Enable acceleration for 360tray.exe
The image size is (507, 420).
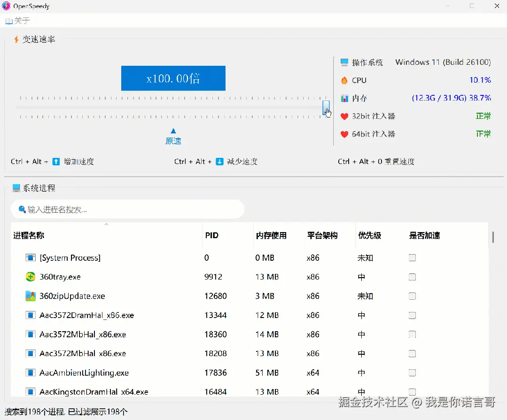[412, 277]
